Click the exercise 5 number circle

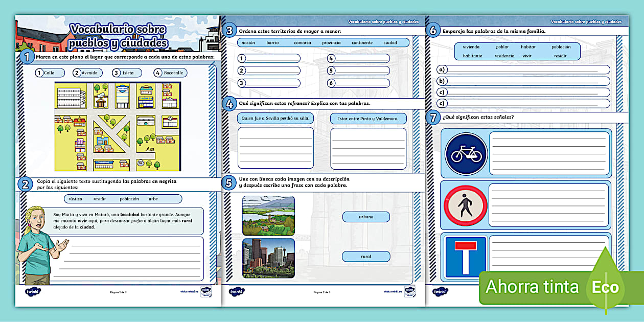pyautogui.click(x=229, y=183)
